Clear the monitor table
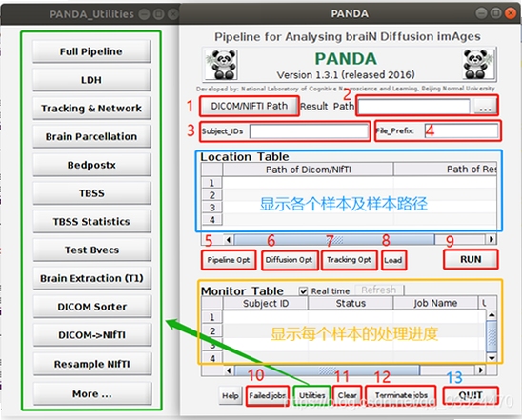 [348, 395]
